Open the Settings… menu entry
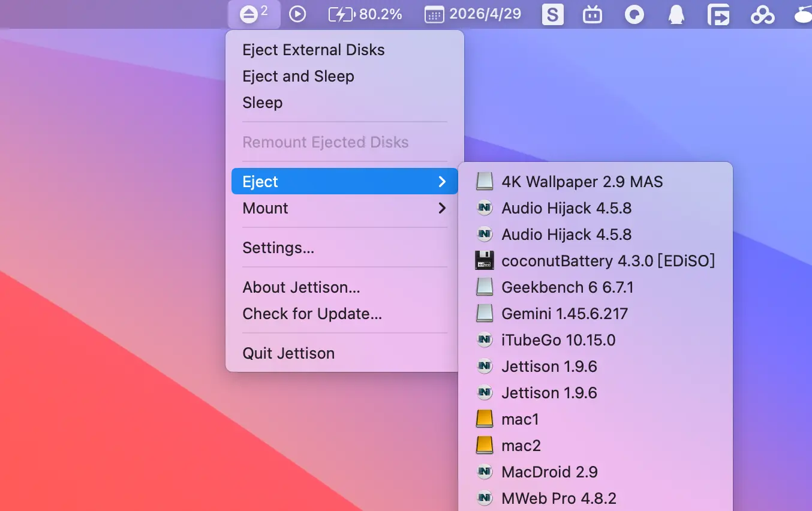Image resolution: width=812 pixels, height=511 pixels. pos(345,248)
